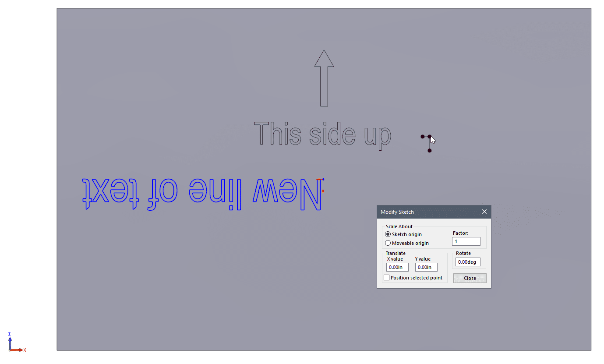This screenshot has width=604, height=364.
Task: Select the arrow sketch outline
Action: (x=324, y=78)
